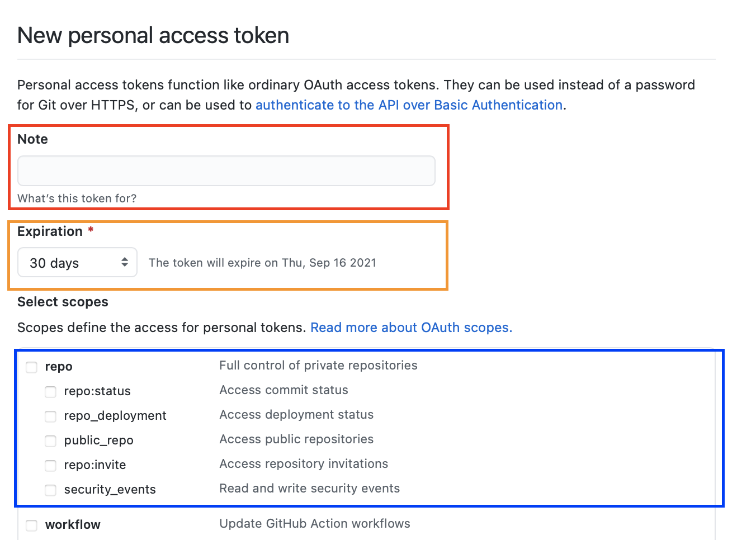Toggle repo scope via its bold label
The height and width of the screenshot is (540, 756).
(58, 366)
